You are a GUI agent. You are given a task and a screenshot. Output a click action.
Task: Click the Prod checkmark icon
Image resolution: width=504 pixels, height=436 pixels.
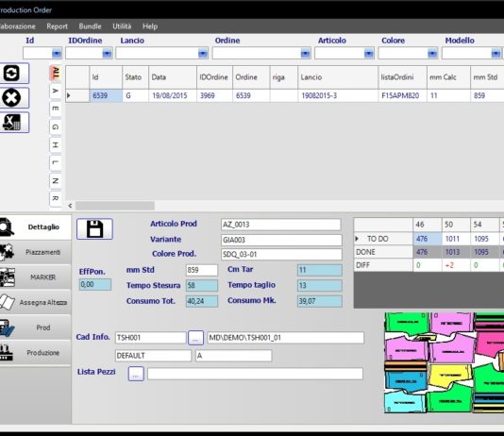pyautogui.click(x=7, y=327)
